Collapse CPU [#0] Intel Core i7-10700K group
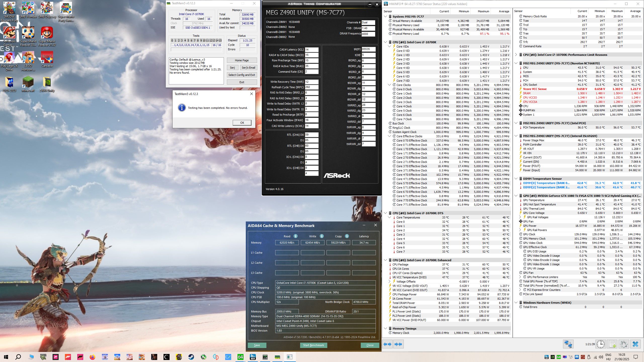The height and width of the screenshot is (362, 644). [x=385, y=42]
